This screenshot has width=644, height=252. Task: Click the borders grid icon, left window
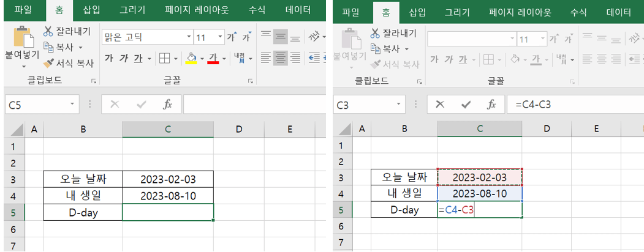pyautogui.click(x=165, y=59)
